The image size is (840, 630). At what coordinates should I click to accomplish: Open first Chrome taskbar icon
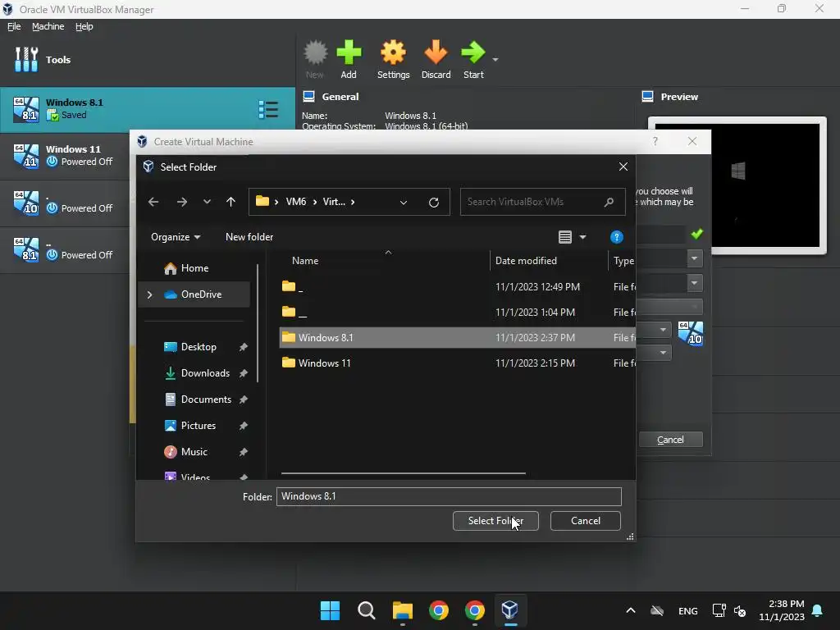(x=439, y=610)
